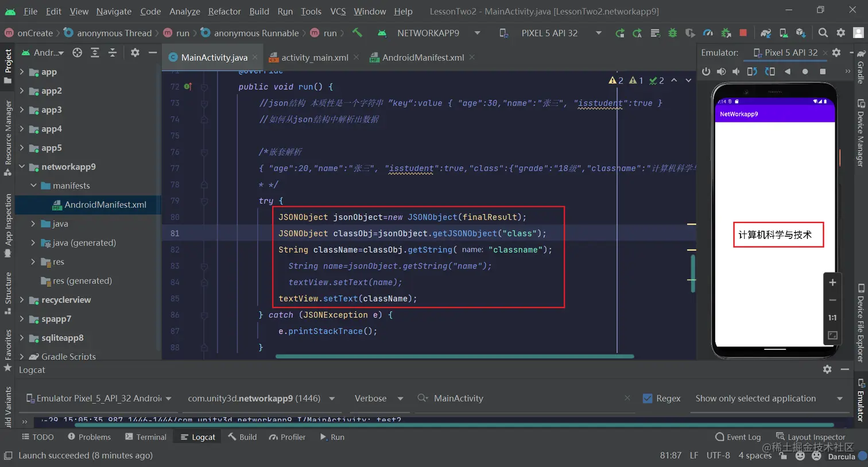Open the VCS menu

pos(338,11)
